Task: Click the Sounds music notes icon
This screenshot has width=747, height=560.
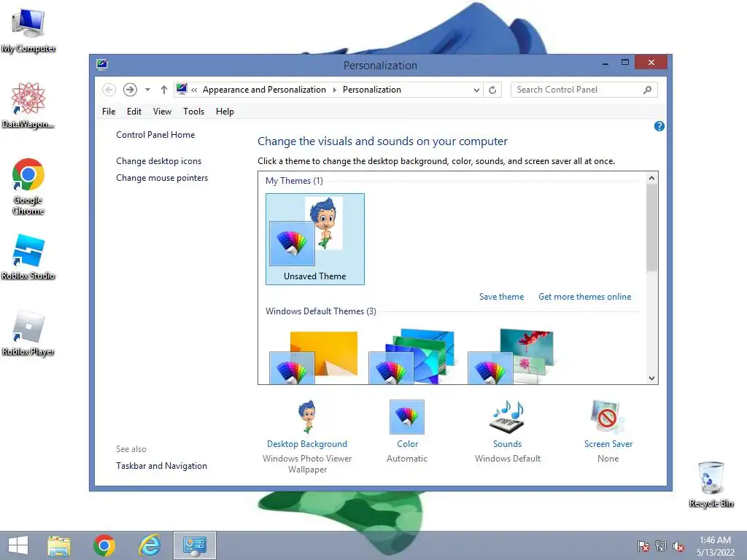Action: point(508,416)
